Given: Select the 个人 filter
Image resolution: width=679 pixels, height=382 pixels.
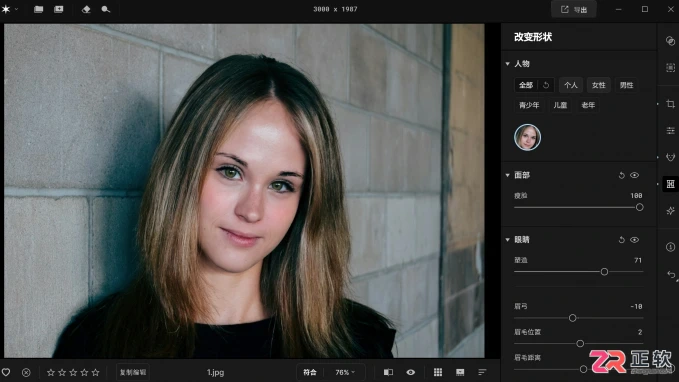Looking at the screenshot, I should click(571, 85).
